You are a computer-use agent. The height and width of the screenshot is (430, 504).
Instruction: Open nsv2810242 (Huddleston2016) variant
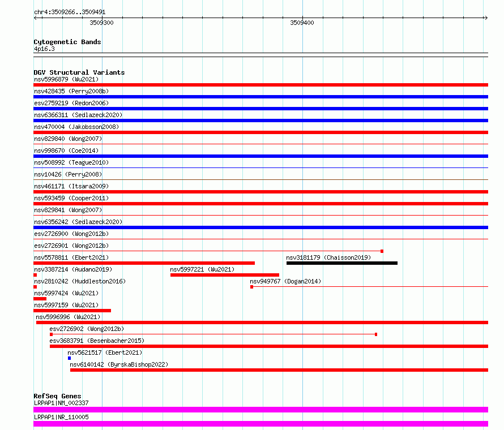[x=80, y=281]
